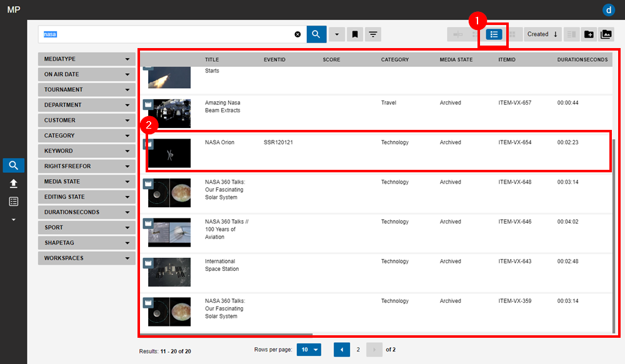
Task: Click the blue search magnifier button
Action: tap(316, 34)
